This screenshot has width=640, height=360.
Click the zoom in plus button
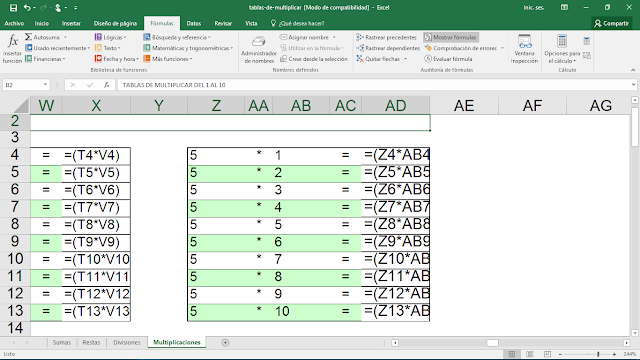[x=614, y=354]
